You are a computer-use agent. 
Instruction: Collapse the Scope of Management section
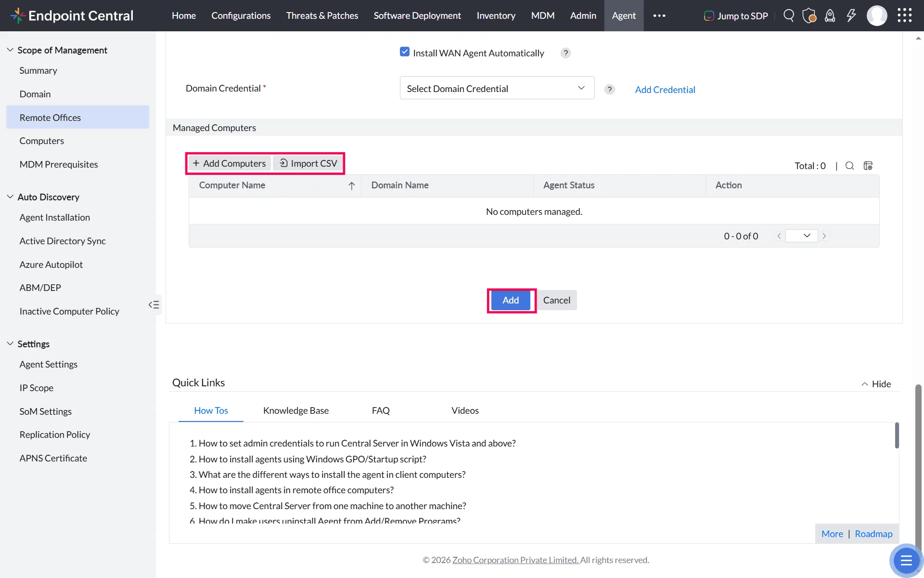[10, 50]
